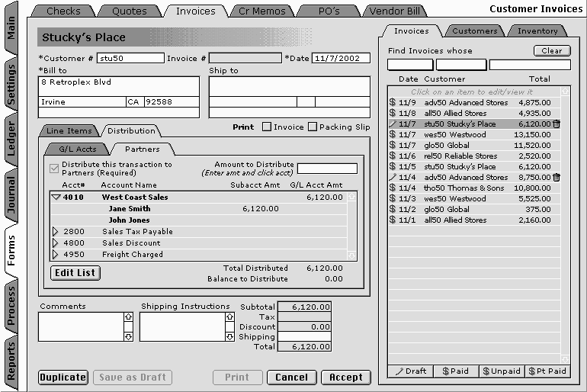Open the Cr Memos tab
This screenshot has height=392, width=587.
point(262,11)
